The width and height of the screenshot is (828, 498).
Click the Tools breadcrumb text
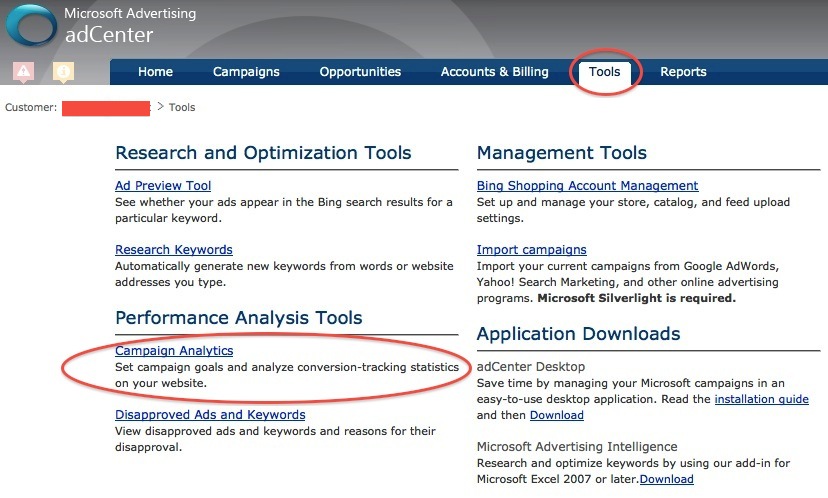182,107
